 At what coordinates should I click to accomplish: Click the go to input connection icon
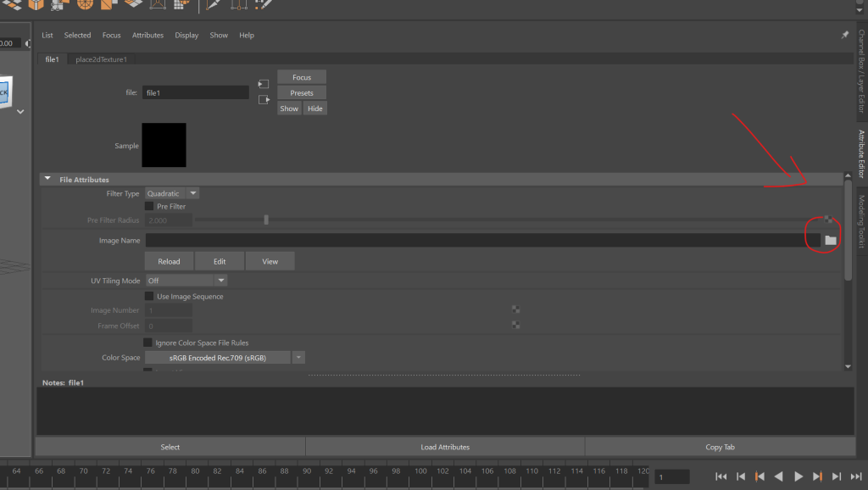point(264,84)
